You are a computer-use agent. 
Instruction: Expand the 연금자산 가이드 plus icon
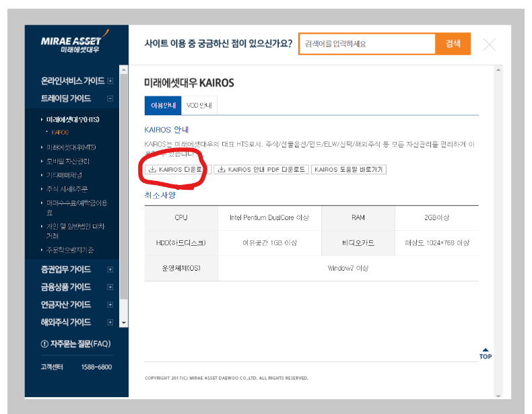pos(110,305)
